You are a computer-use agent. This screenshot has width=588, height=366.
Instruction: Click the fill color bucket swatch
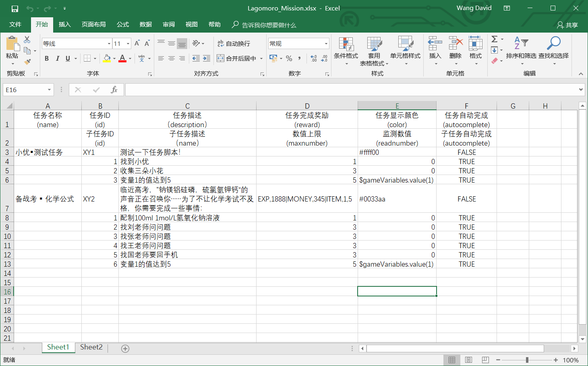(x=107, y=59)
